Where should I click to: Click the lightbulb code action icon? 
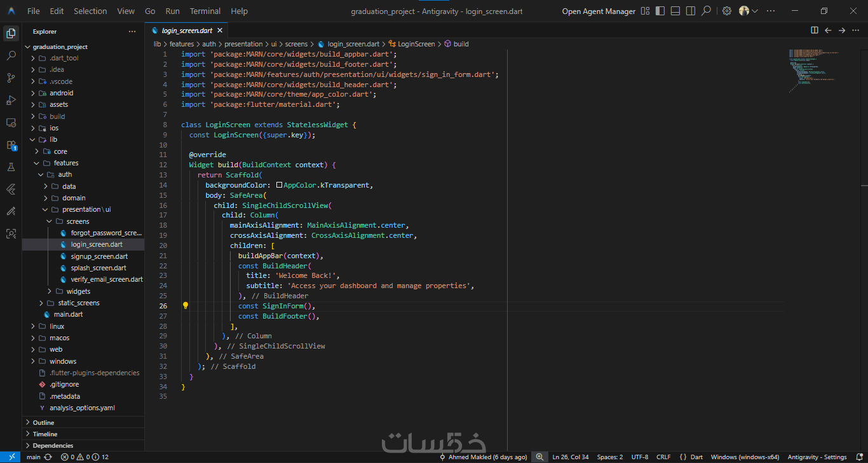(x=186, y=305)
